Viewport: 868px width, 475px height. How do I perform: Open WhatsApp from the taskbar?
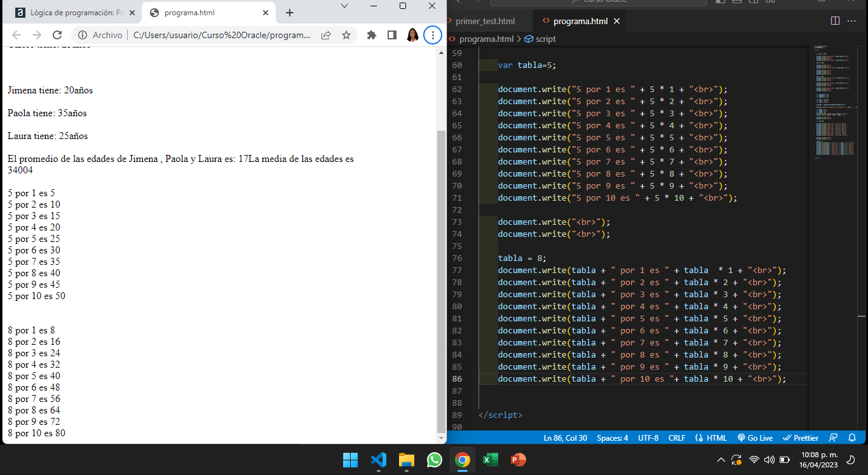pos(434,460)
